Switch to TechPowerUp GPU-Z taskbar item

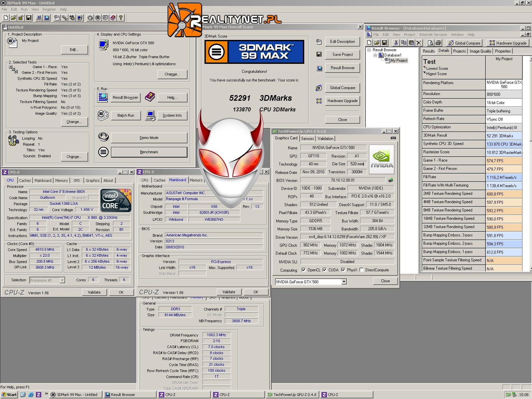[x=292, y=395]
